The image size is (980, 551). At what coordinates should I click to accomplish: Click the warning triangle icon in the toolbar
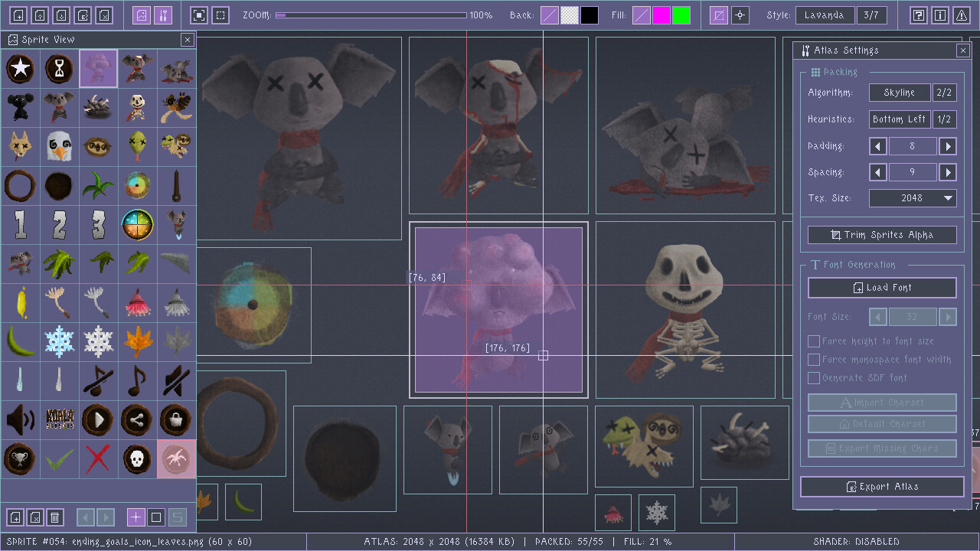pos(962,15)
